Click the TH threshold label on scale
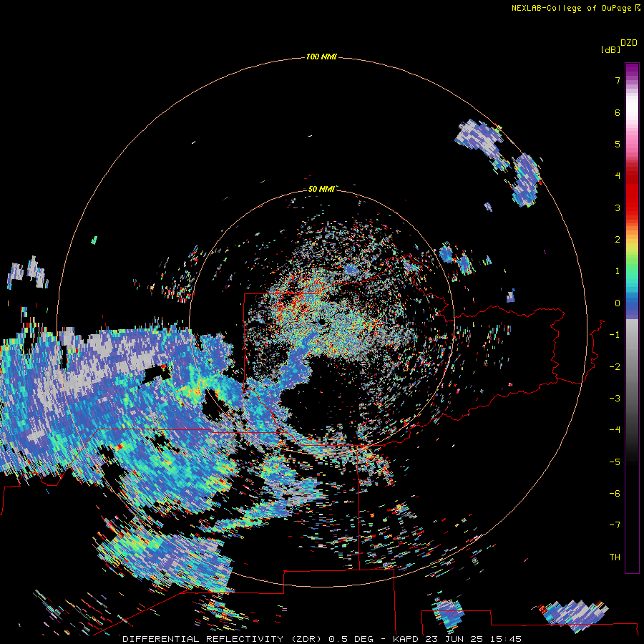 coord(615,557)
